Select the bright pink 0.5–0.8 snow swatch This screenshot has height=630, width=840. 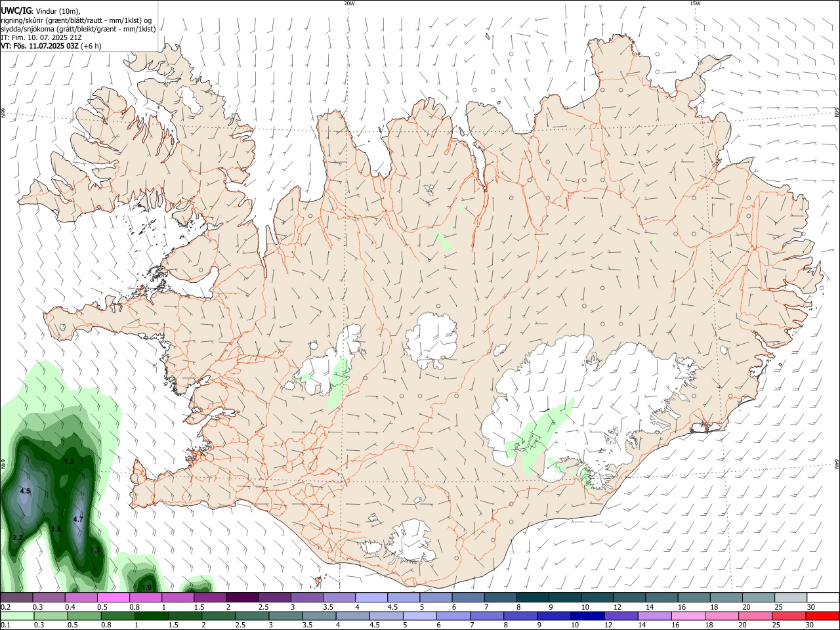point(114,598)
